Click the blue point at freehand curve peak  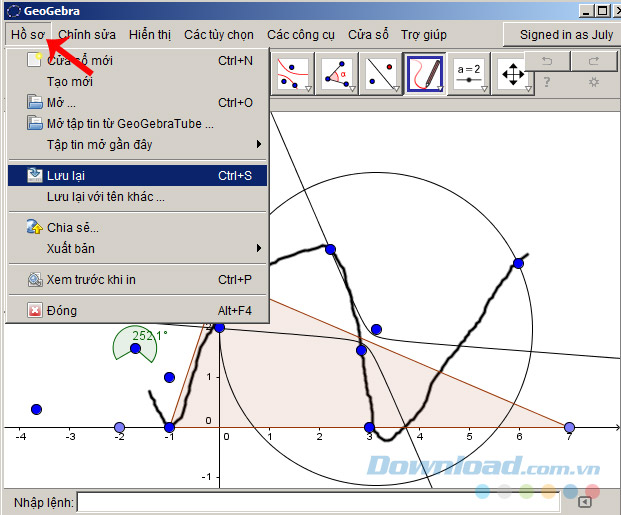click(x=330, y=249)
